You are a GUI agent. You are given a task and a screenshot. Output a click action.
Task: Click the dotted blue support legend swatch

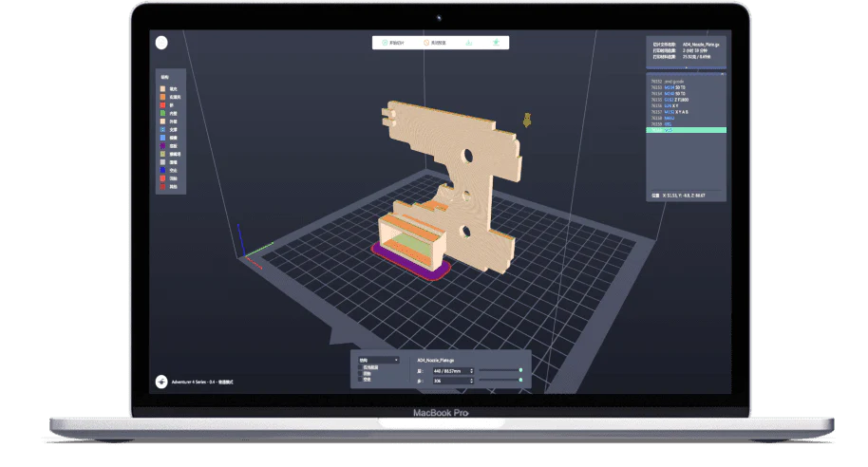pyautogui.click(x=162, y=129)
